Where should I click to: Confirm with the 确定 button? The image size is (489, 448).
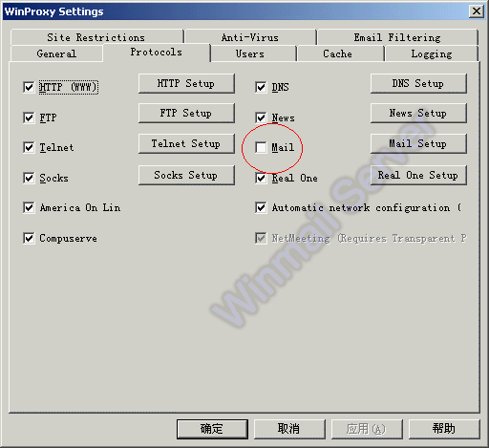click(x=212, y=429)
